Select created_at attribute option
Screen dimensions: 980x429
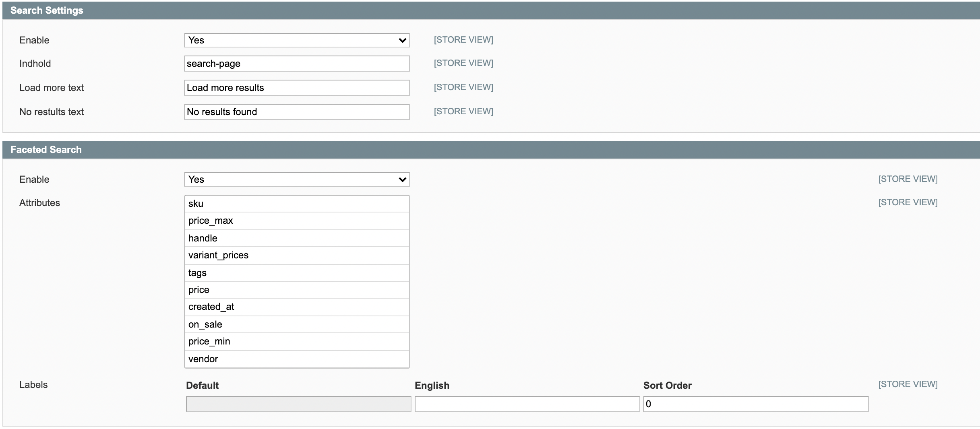(x=297, y=307)
